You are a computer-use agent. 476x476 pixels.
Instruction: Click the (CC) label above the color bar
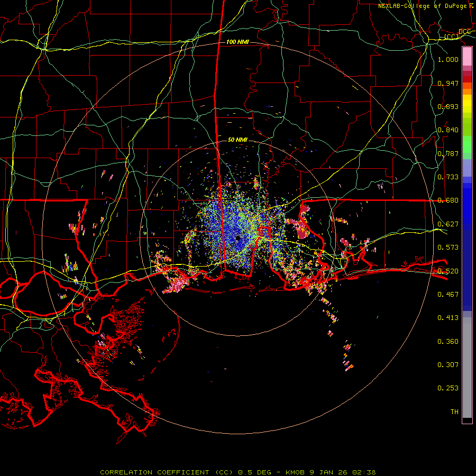click(x=452, y=37)
